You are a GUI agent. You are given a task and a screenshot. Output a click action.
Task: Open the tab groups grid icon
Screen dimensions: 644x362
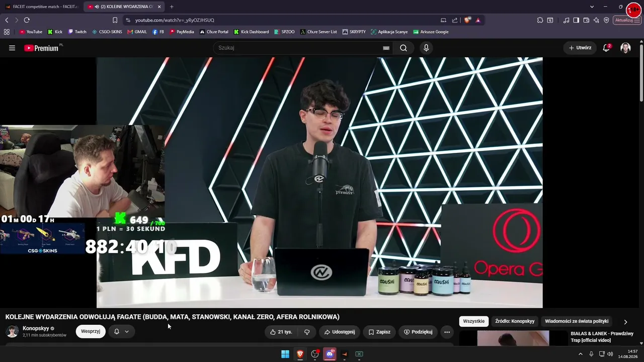click(7, 32)
